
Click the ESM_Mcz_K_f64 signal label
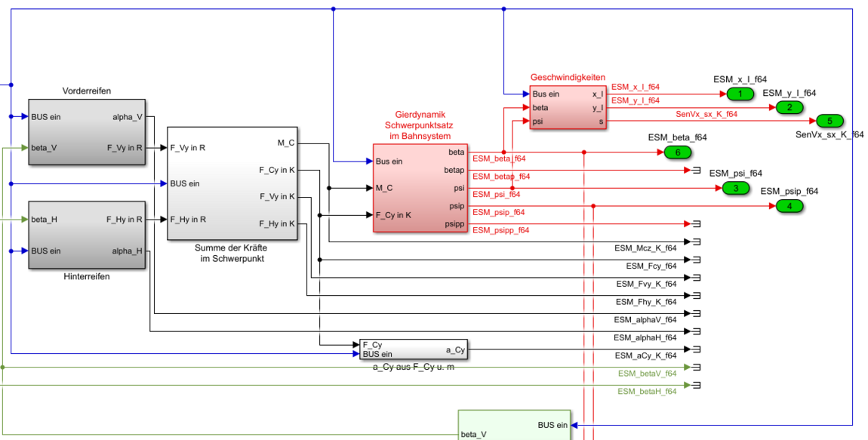tap(645, 248)
